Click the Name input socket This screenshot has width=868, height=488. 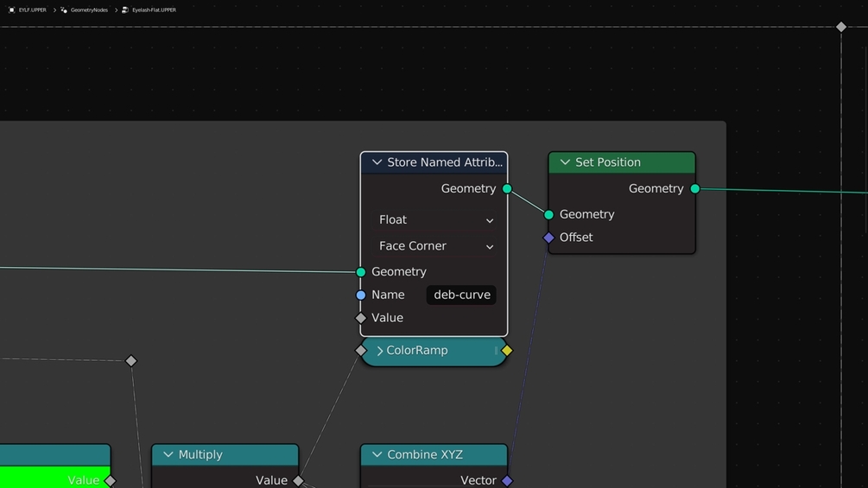[361, 295]
